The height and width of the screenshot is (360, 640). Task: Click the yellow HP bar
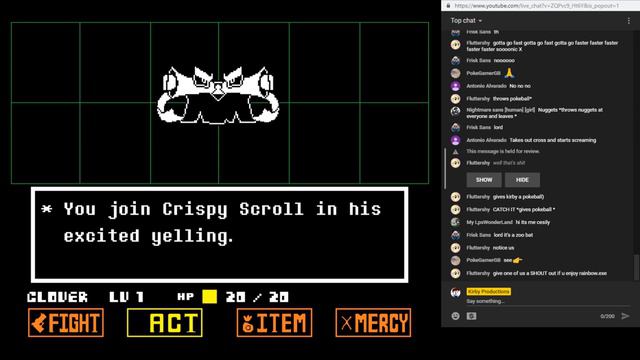209,297
